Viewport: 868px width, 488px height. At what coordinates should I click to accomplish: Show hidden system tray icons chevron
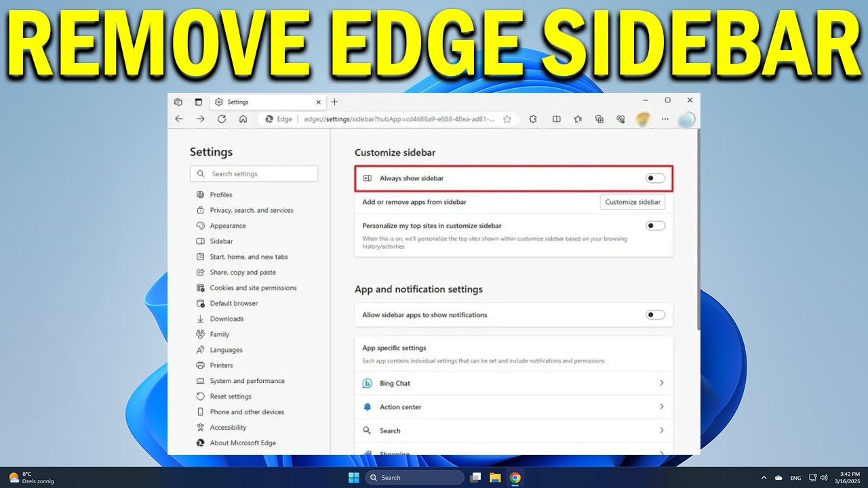(764, 478)
